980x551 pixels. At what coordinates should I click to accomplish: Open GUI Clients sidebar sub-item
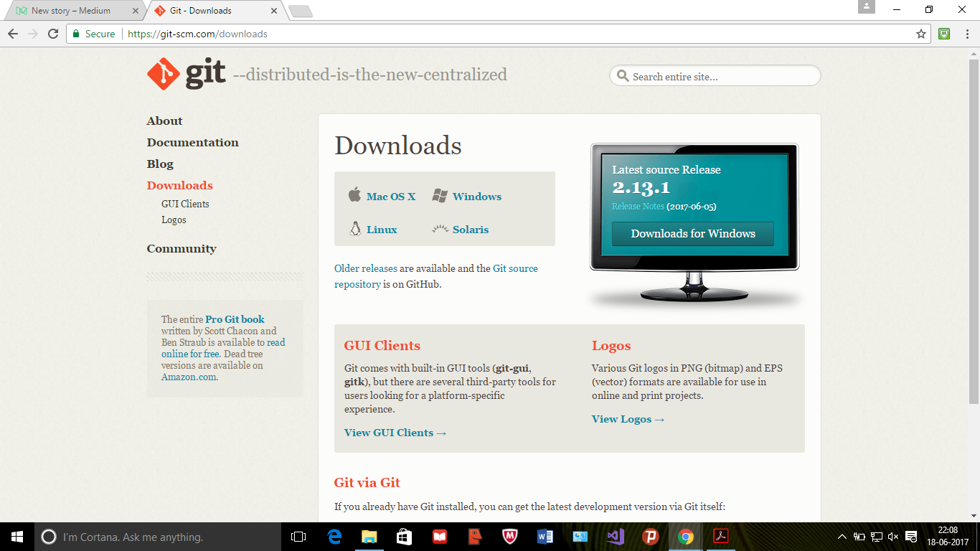[x=185, y=204]
